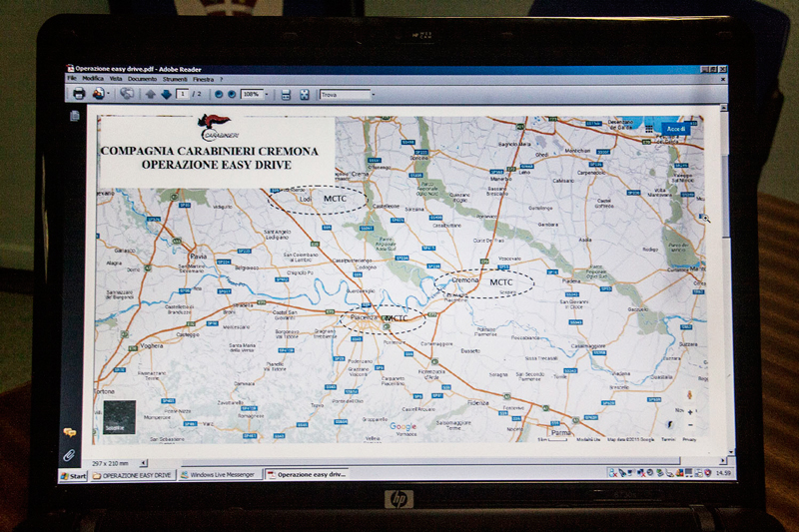Image resolution: width=799 pixels, height=532 pixels.
Task: Click the Pavia city label on map
Action: [x=198, y=257]
